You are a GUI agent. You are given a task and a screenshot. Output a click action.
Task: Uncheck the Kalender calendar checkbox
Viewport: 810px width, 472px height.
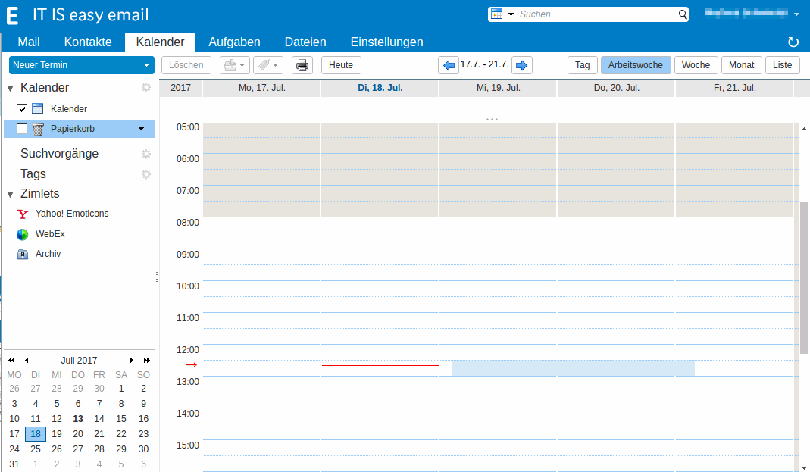[22, 108]
